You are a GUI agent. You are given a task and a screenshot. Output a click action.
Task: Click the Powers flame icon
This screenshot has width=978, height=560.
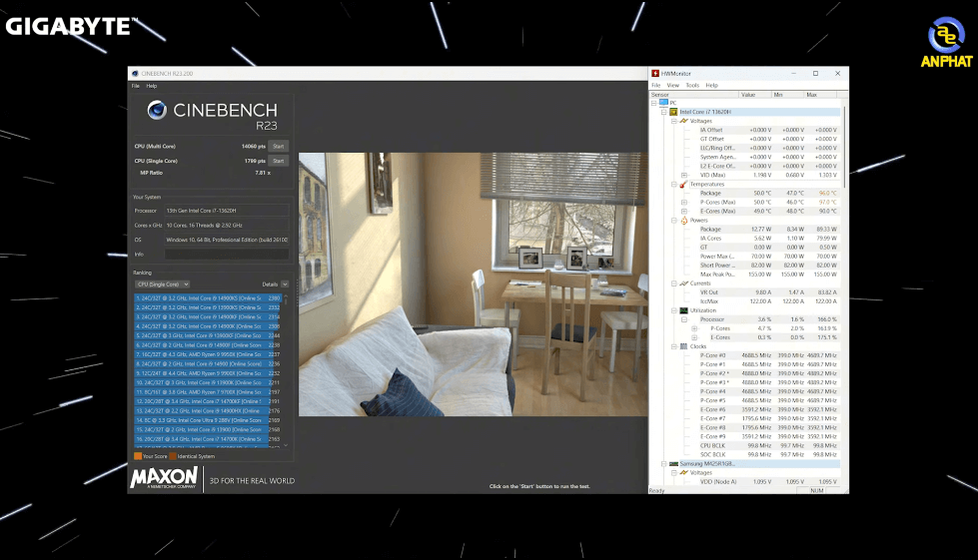[x=683, y=221]
